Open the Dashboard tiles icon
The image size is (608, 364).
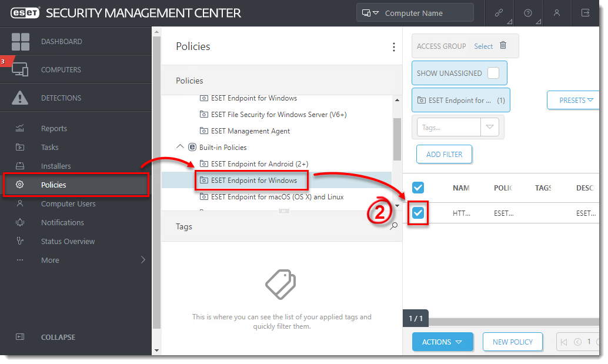[x=20, y=42]
